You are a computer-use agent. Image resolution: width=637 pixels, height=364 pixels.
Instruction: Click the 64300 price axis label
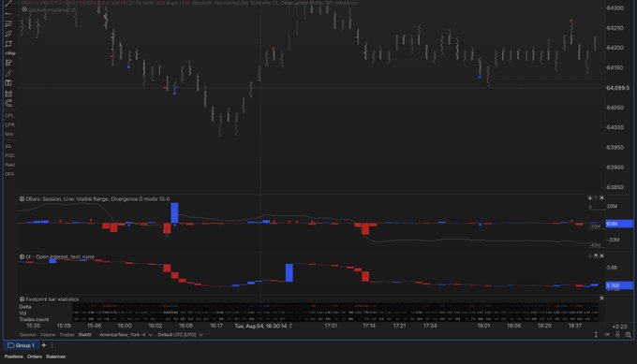click(615, 8)
